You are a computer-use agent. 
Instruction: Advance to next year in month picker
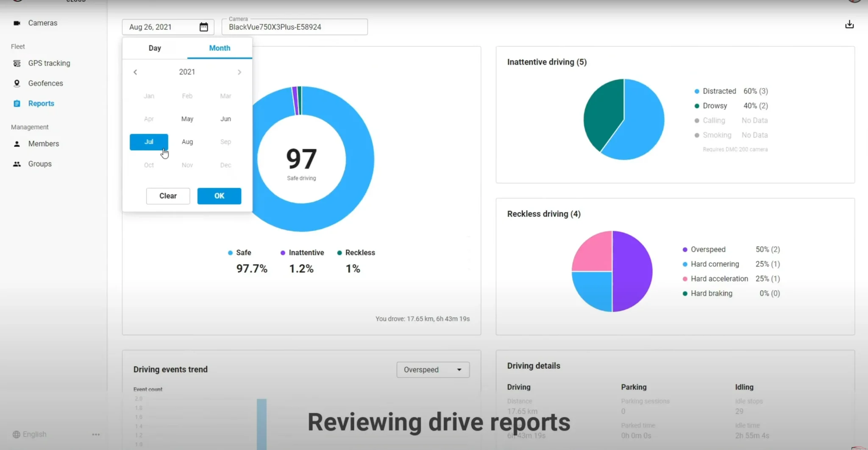pyautogui.click(x=239, y=72)
